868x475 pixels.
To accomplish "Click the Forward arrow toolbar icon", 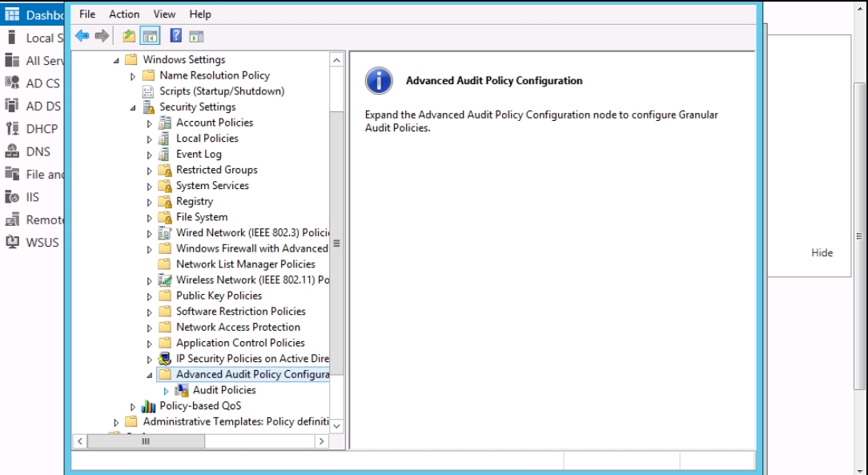I will point(102,36).
